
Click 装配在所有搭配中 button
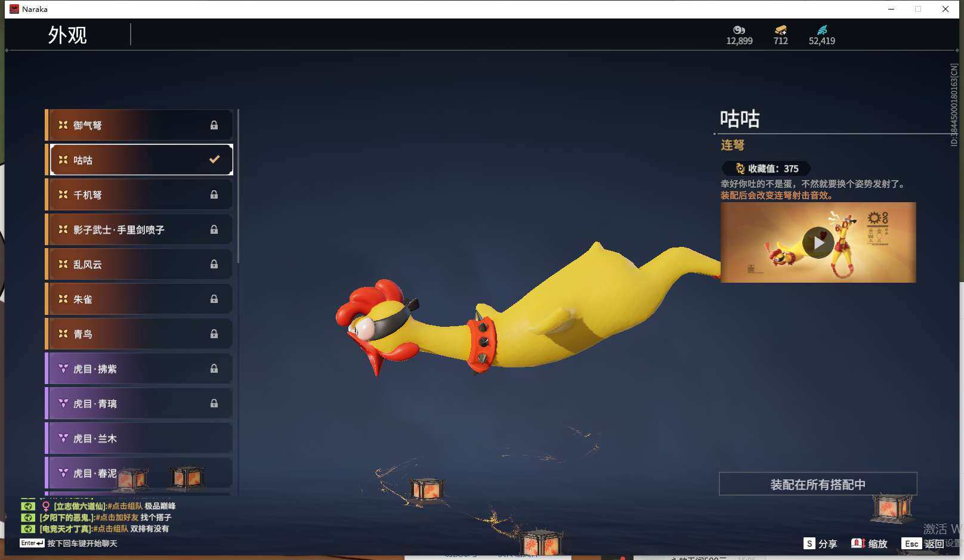(x=818, y=484)
